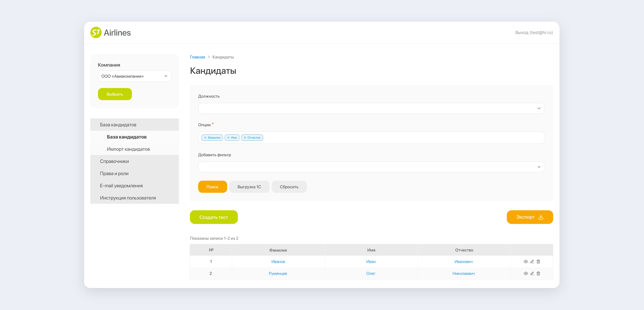Remove the Отчество option tag
The width and height of the screenshot is (644, 310).
point(245,137)
